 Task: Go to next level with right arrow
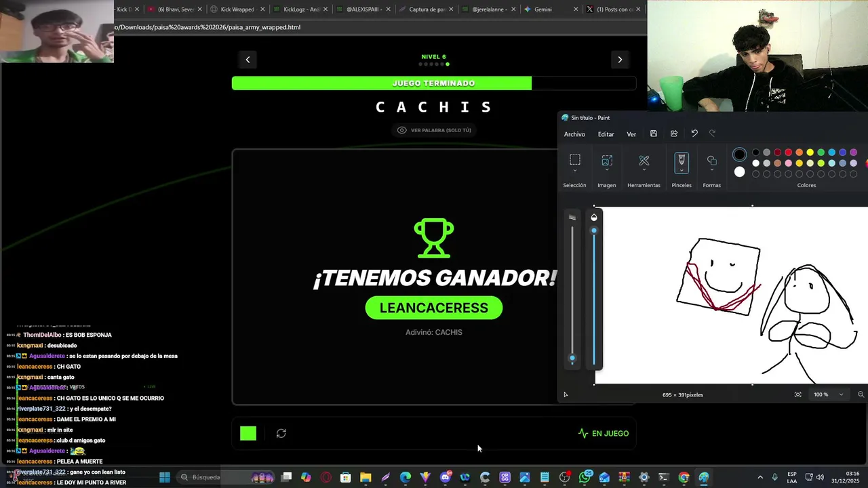click(620, 60)
